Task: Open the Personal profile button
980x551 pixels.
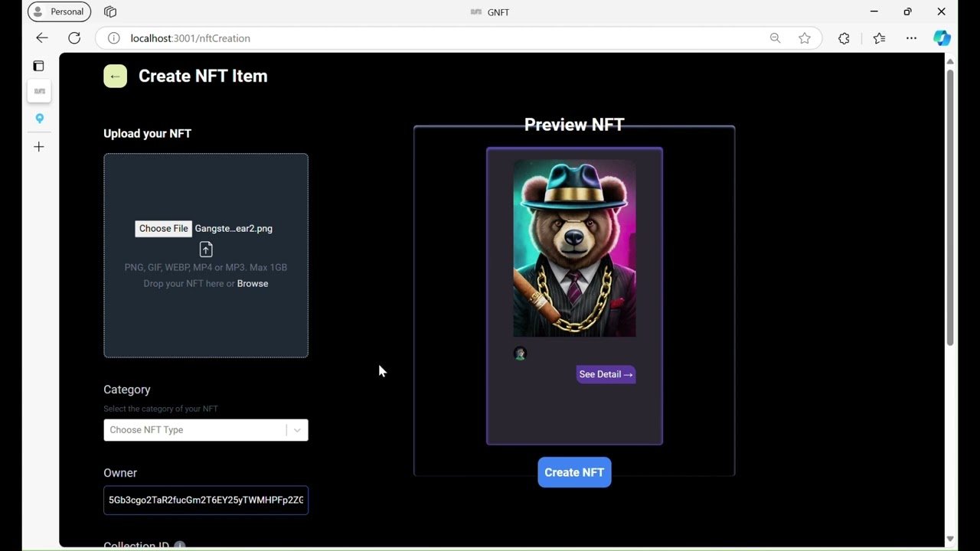Action: pyautogui.click(x=59, y=11)
